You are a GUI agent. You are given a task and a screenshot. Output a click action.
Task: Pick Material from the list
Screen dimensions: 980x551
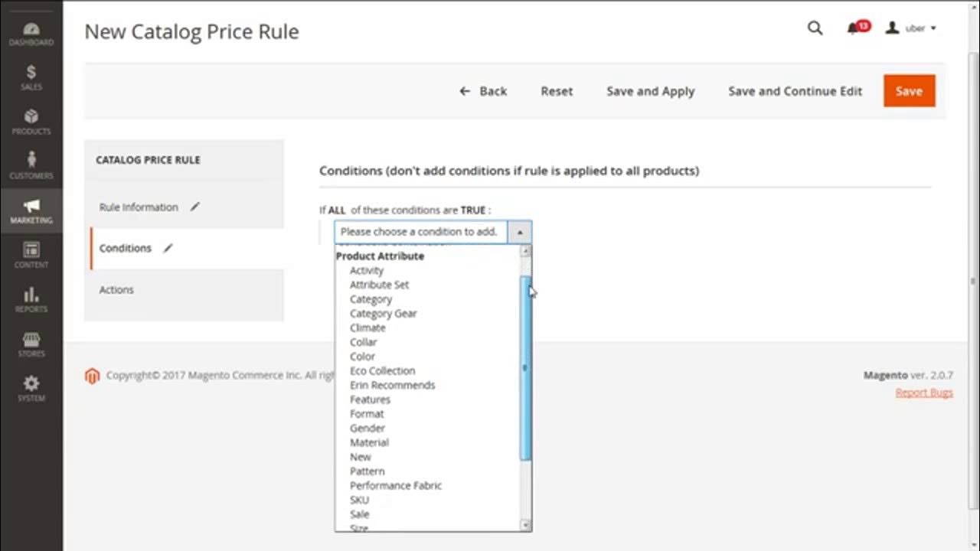coord(369,442)
